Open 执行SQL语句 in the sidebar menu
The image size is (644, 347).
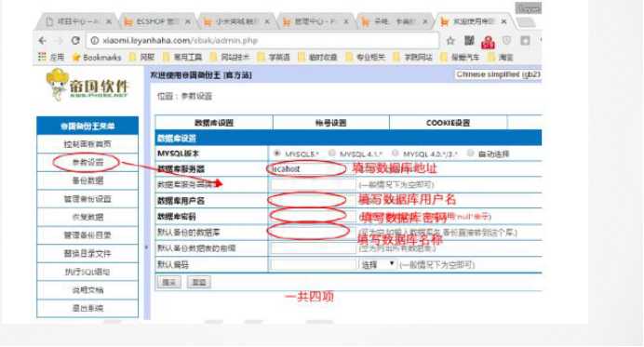click(87, 272)
